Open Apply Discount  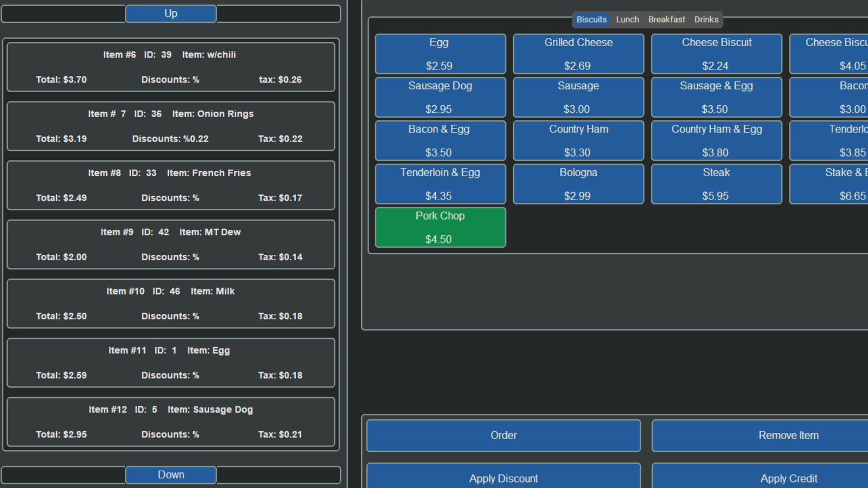(503, 477)
